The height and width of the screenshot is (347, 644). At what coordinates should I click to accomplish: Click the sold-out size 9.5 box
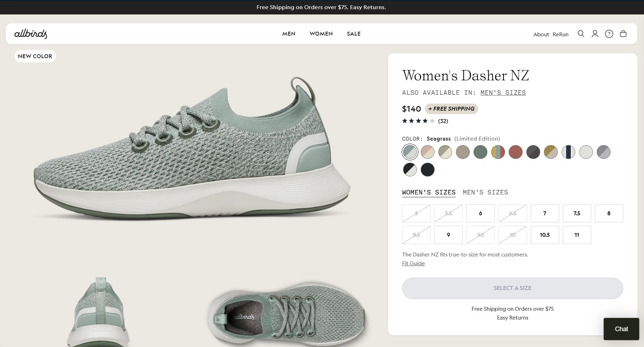click(480, 235)
